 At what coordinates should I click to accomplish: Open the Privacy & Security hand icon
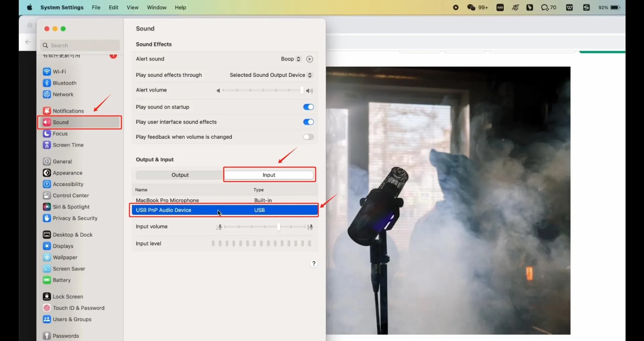point(47,218)
